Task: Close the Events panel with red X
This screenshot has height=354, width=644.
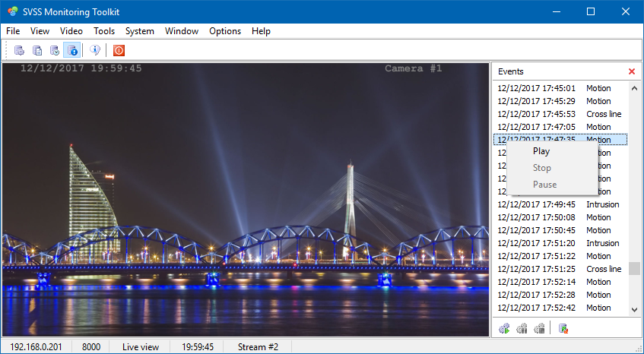Action: (x=631, y=71)
